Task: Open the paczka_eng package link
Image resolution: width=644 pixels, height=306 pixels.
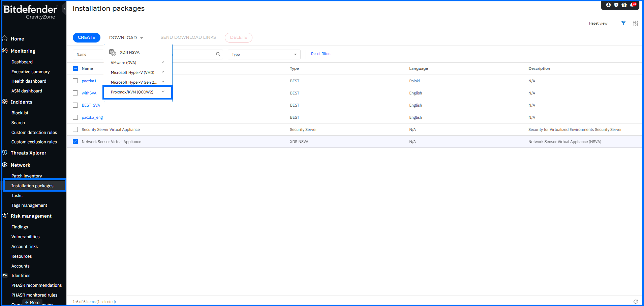Action: coord(92,117)
